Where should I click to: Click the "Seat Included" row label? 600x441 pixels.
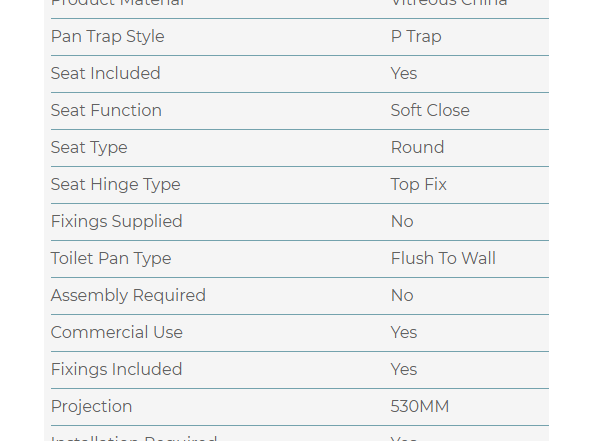105,74
